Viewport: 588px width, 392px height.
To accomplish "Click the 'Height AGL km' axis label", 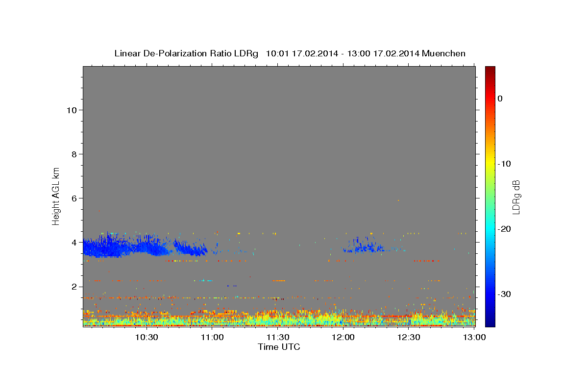I will [56, 196].
